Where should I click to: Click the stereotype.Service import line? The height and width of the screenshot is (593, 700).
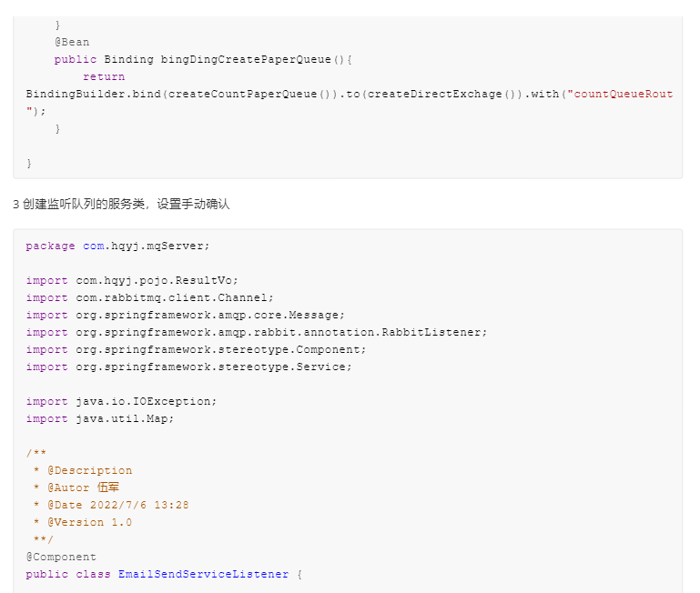tap(188, 367)
